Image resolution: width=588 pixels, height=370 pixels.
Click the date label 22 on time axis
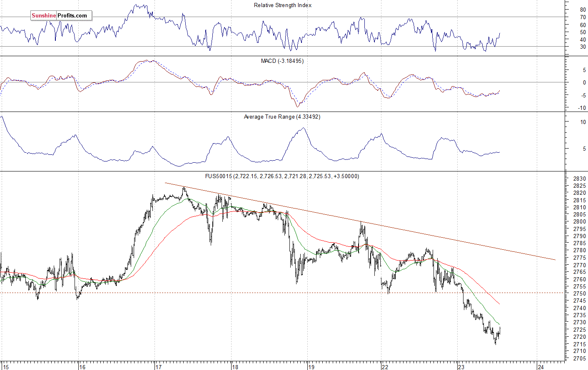point(385,367)
